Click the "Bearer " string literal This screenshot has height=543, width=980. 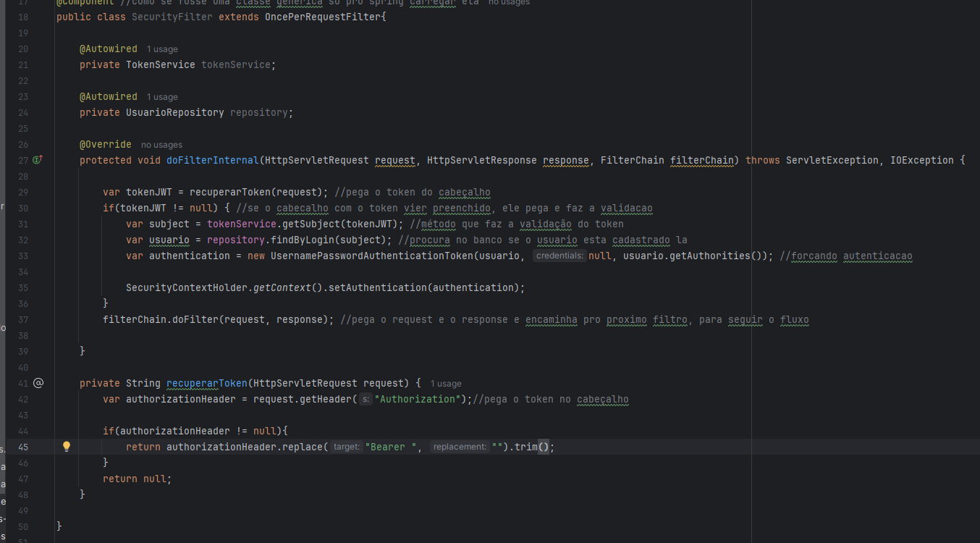(x=391, y=447)
